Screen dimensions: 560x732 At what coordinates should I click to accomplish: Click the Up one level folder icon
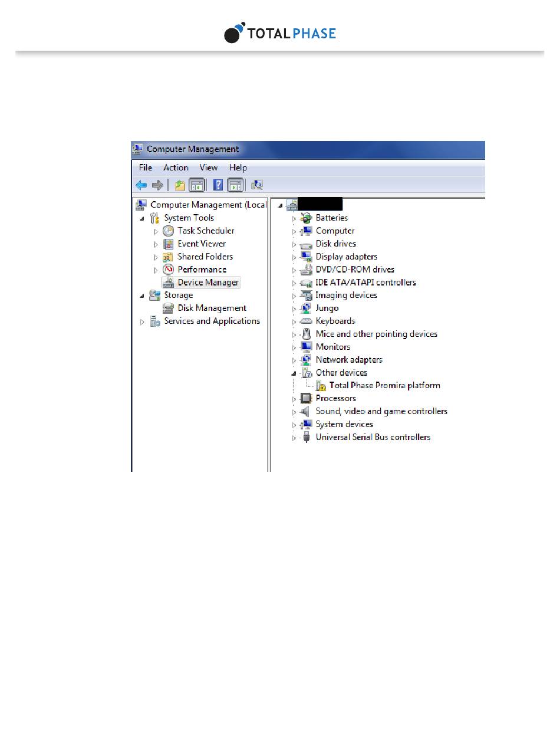tap(180, 185)
